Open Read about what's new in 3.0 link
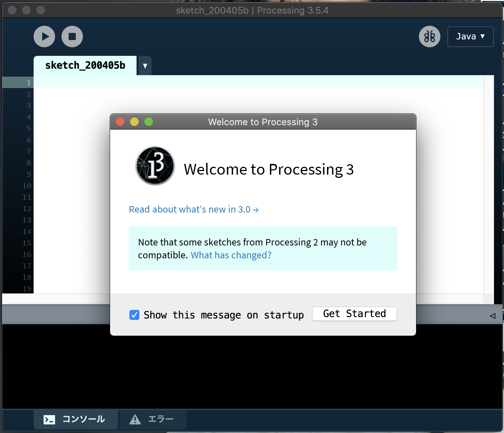504x433 pixels. [x=194, y=209]
